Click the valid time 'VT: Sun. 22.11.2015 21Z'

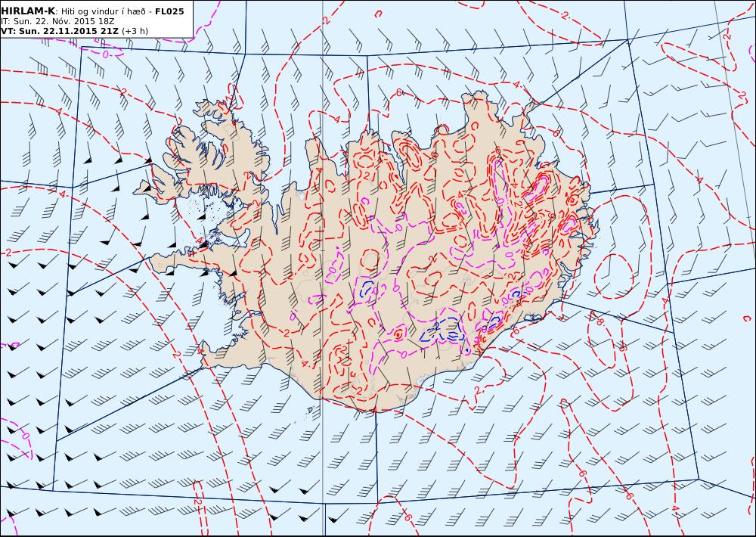click(x=60, y=31)
